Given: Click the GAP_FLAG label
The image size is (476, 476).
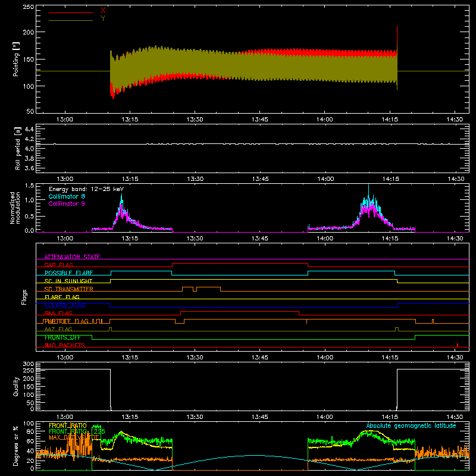Looking at the screenshot, I should [58, 265].
